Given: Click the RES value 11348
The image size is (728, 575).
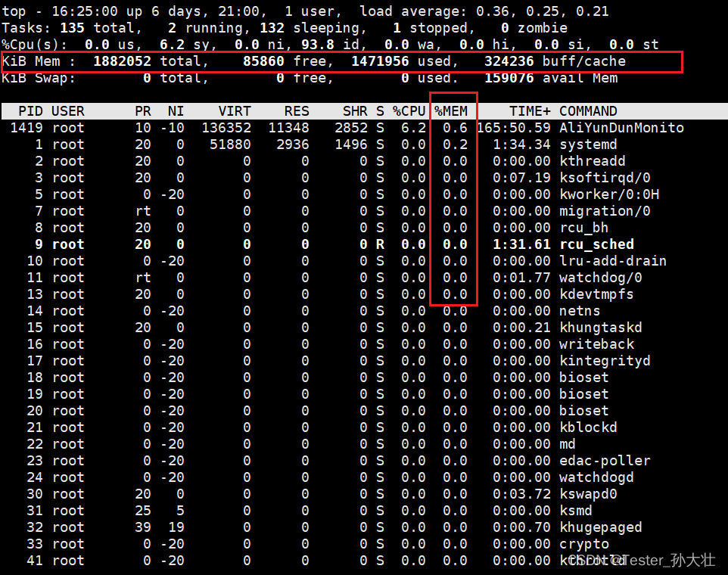Looking at the screenshot, I should (288, 128).
